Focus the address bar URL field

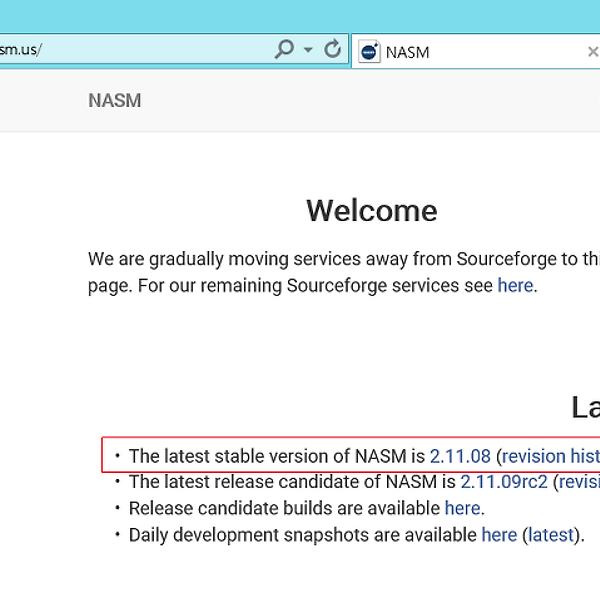[x=130, y=50]
